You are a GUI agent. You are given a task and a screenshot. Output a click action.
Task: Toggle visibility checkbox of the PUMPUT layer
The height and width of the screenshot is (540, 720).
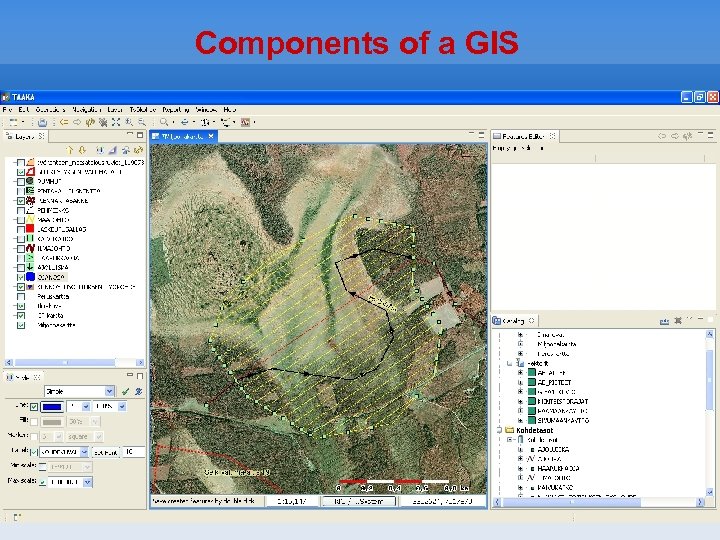click(x=21, y=181)
